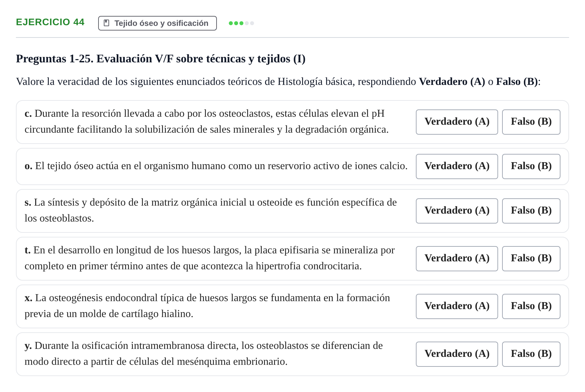Click the Preguntas 1-25 section title
Screen dimensions: 585x392
[161, 59]
